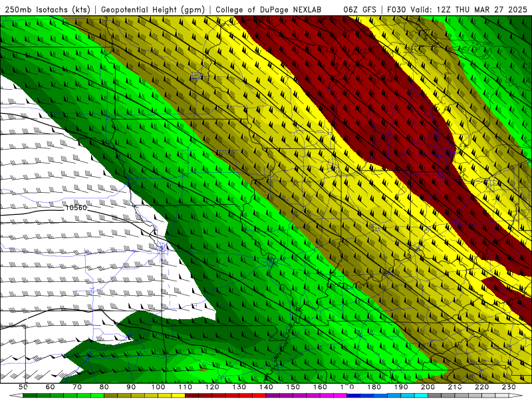Click the '150' value on the color scale
This screenshot has width=532, height=399.
point(293,387)
